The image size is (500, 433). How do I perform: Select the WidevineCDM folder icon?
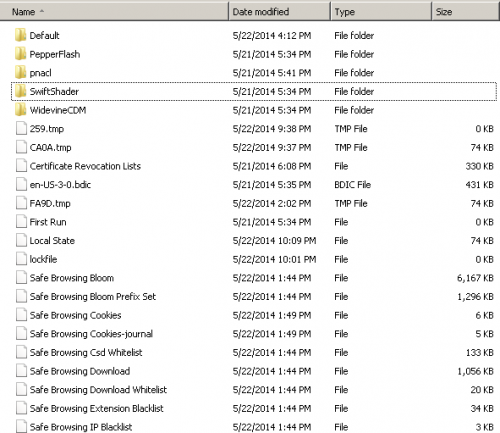point(21,110)
